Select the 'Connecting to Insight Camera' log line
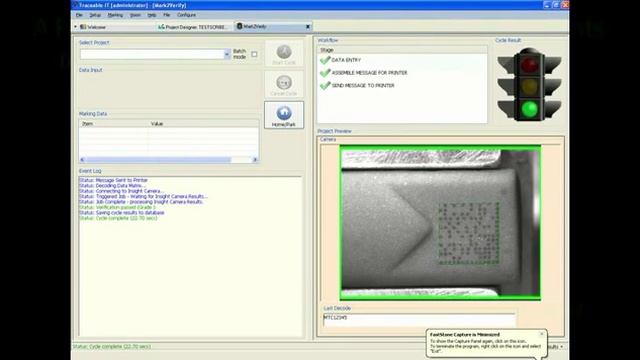The height and width of the screenshot is (360, 640). point(121,191)
